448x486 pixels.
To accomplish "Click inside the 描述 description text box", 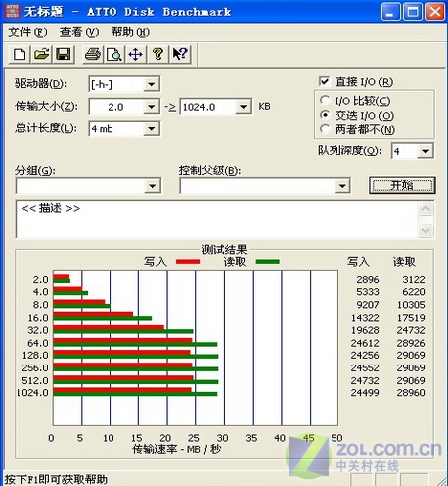I will [217, 219].
